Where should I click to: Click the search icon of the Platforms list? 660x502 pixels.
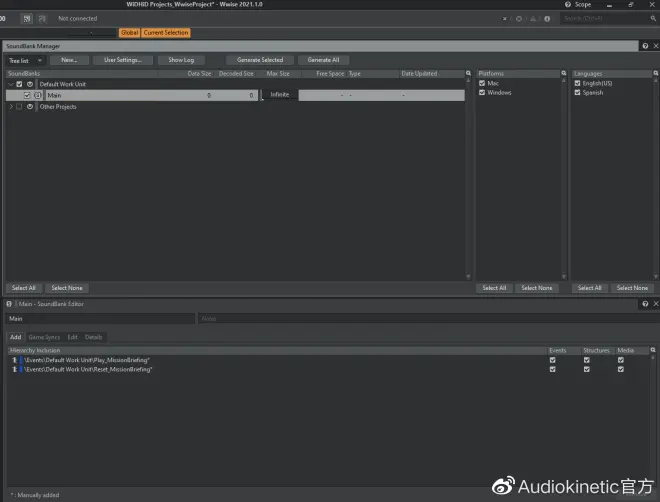564,73
